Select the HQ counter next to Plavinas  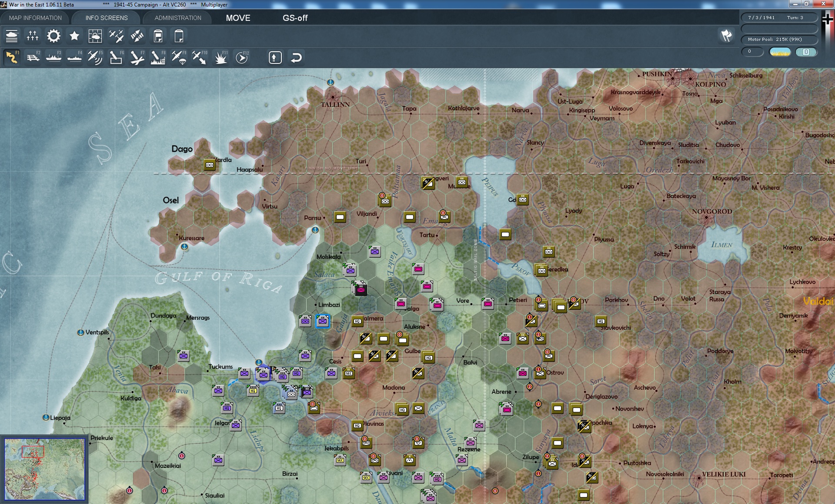click(357, 425)
